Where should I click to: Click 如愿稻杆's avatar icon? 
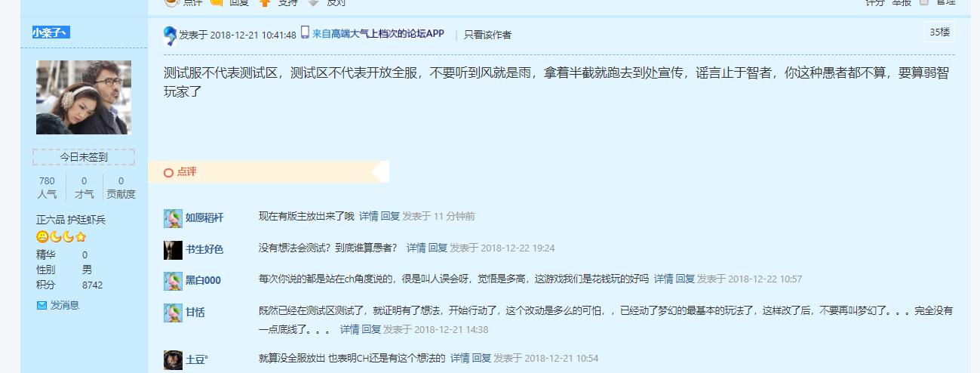(173, 219)
